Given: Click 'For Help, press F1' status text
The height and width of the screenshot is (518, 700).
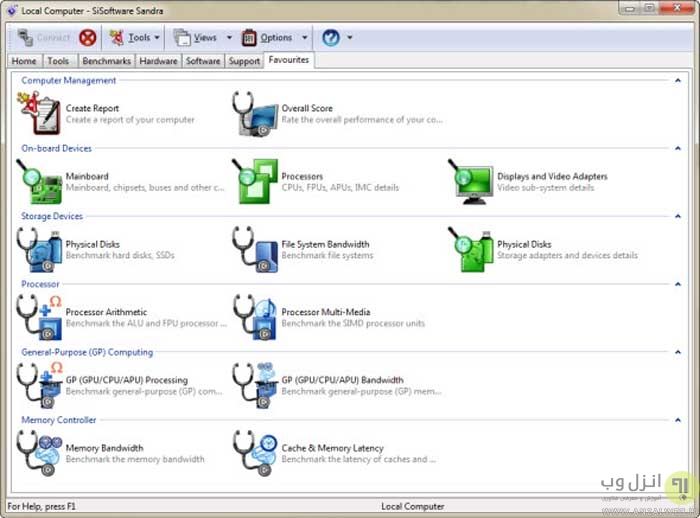Looking at the screenshot, I should (42, 506).
